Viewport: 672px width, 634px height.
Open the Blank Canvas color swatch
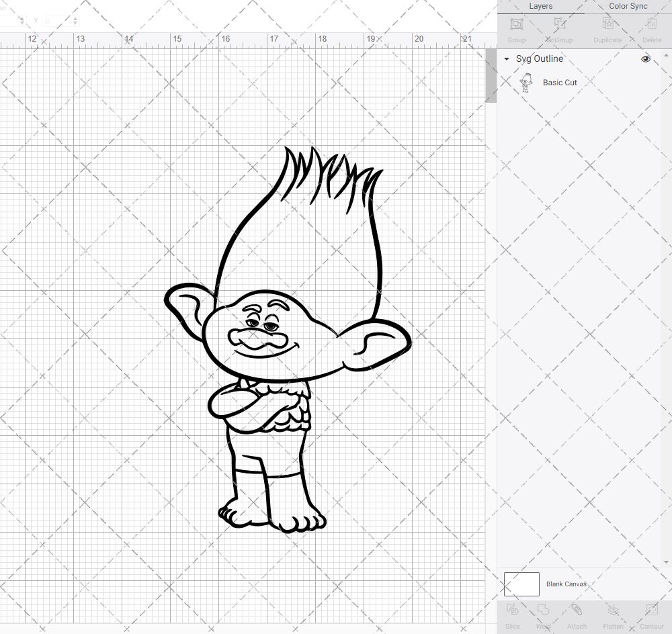pos(521,584)
